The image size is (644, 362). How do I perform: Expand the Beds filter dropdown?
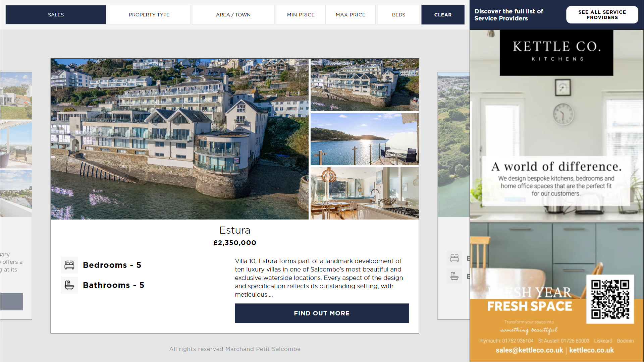point(398,15)
